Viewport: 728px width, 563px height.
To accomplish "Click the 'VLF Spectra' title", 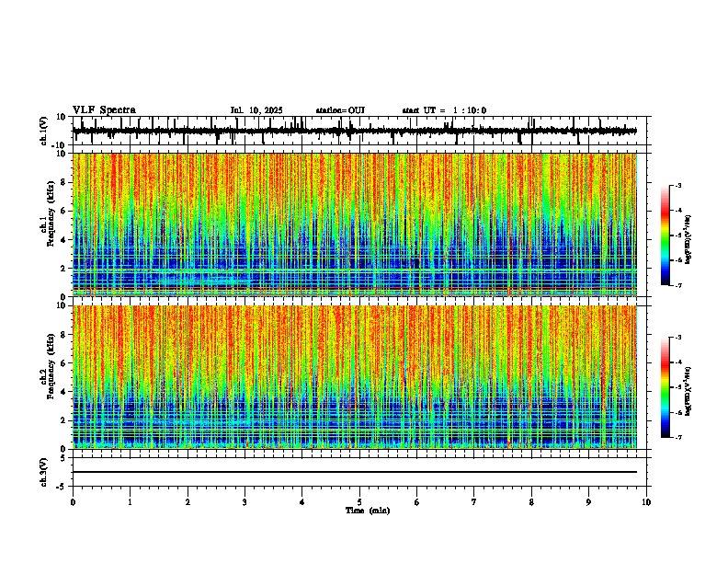I will coord(104,110).
